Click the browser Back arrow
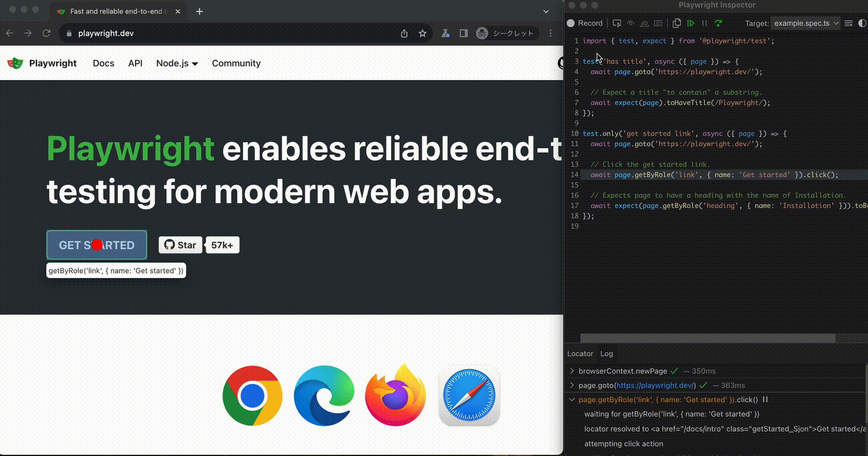Viewport: 868px width, 456px height. 10,33
